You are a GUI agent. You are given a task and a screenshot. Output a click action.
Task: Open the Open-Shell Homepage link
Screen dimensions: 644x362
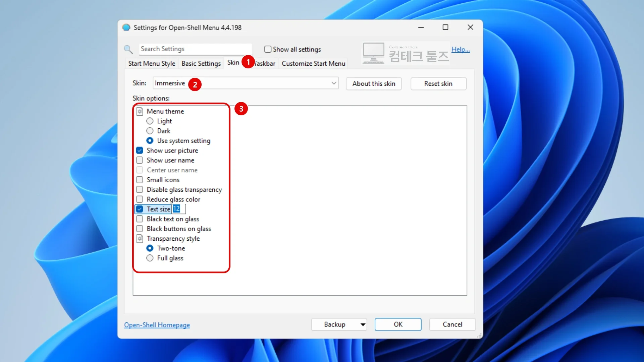[157, 325]
